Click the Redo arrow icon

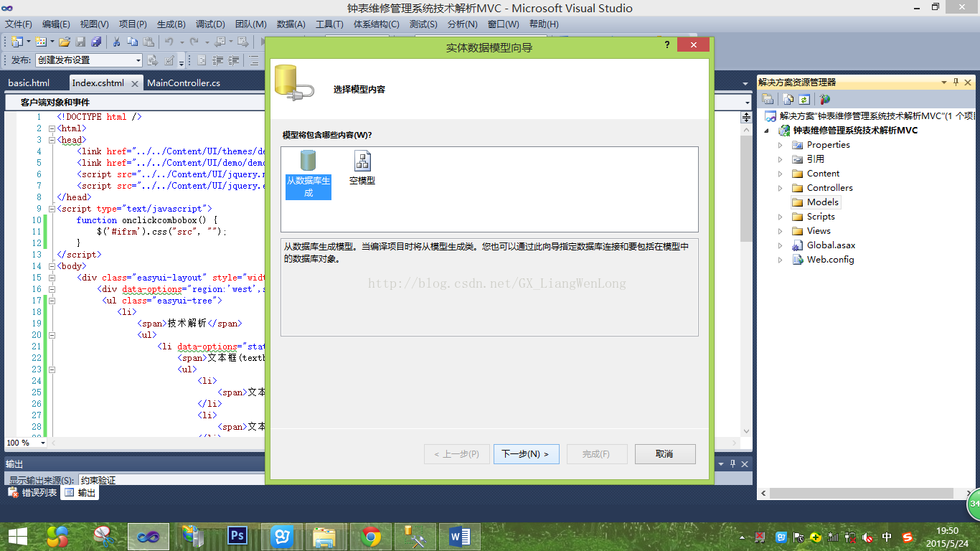(194, 42)
